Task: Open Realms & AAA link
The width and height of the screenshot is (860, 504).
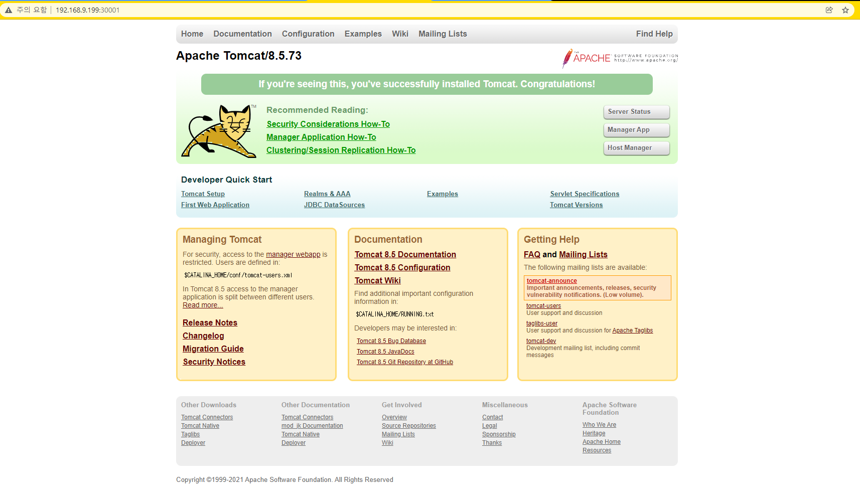Action: click(327, 194)
